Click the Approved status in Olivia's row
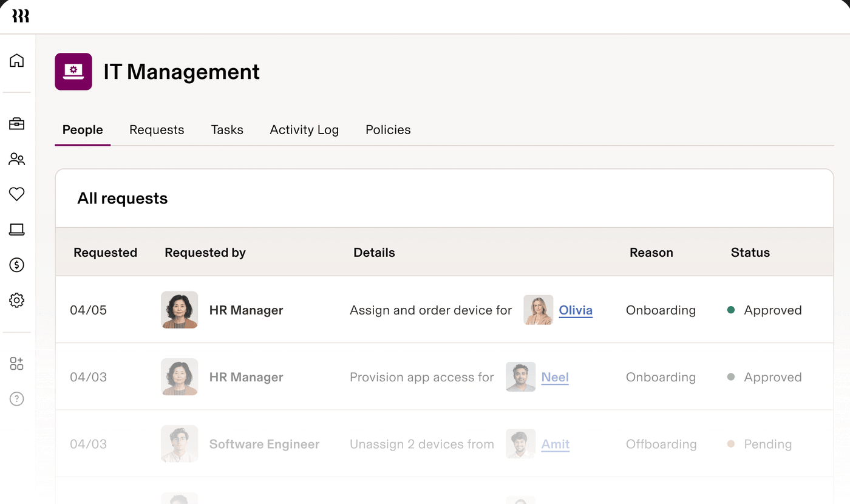Screen dimensions: 850x504 pos(764,310)
